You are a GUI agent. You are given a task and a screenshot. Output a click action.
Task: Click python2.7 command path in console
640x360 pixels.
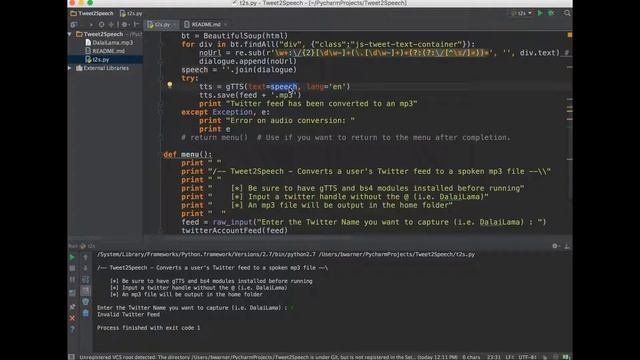pyautogui.click(x=206, y=254)
